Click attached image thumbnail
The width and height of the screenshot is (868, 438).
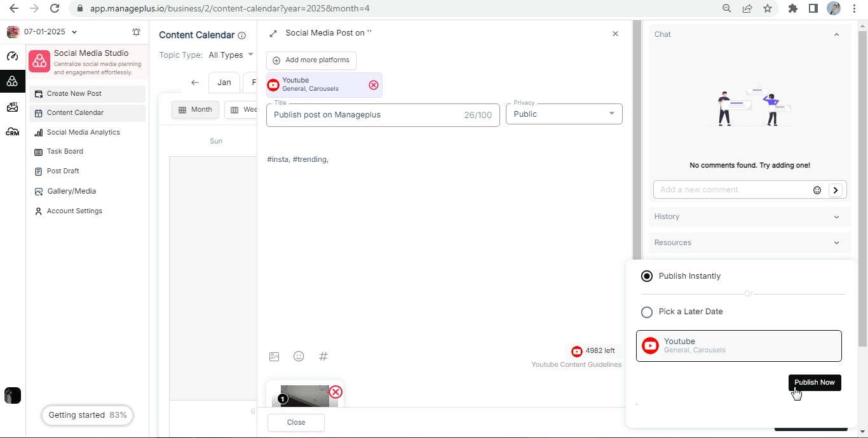[x=305, y=396]
